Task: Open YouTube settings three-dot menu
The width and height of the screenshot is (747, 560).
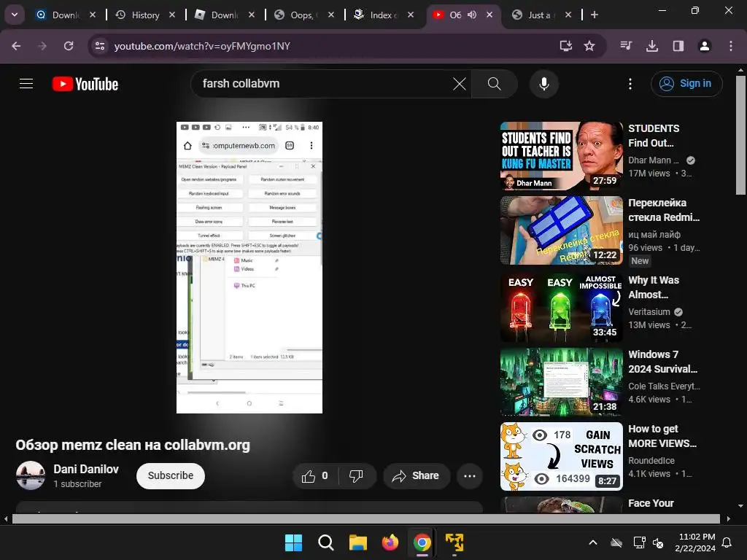Action: [630, 84]
